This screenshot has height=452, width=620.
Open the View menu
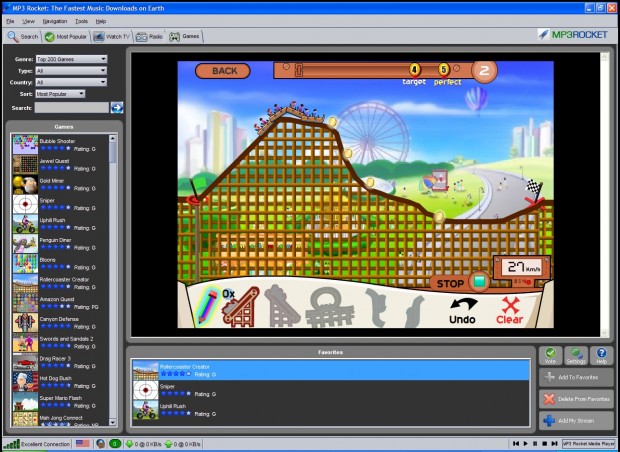pyautogui.click(x=28, y=21)
